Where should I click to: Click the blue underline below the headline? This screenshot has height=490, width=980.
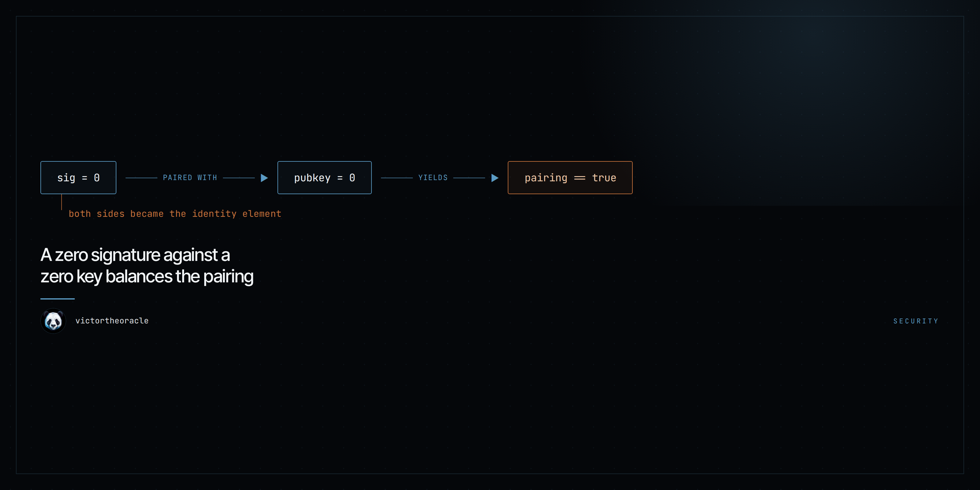(58, 299)
